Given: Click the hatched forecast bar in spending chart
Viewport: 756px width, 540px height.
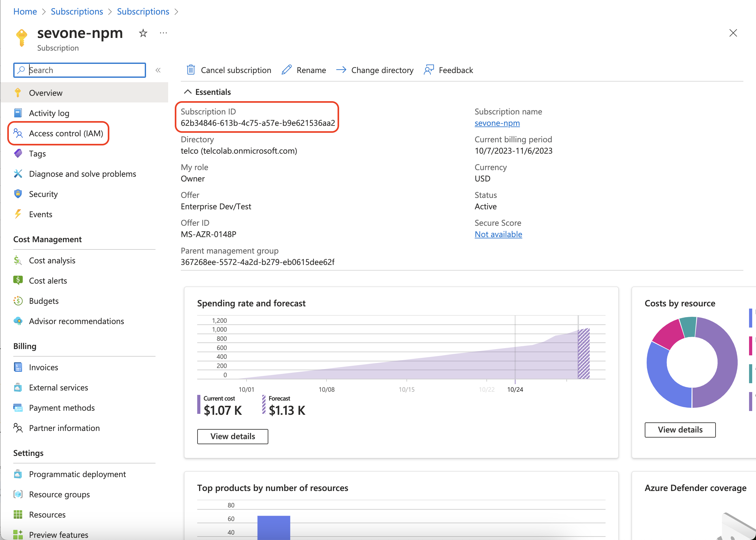Looking at the screenshot, I should coord(584,353).
